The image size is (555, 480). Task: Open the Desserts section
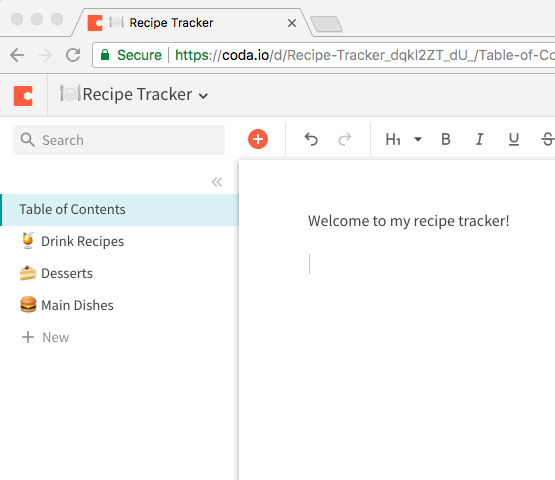click(119, 273)
